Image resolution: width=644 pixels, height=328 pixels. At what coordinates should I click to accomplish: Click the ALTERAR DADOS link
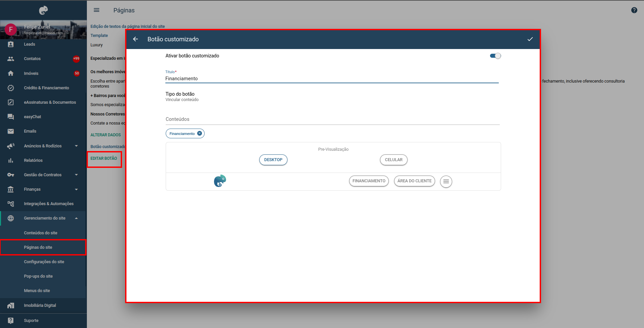(x=106, y=135)
